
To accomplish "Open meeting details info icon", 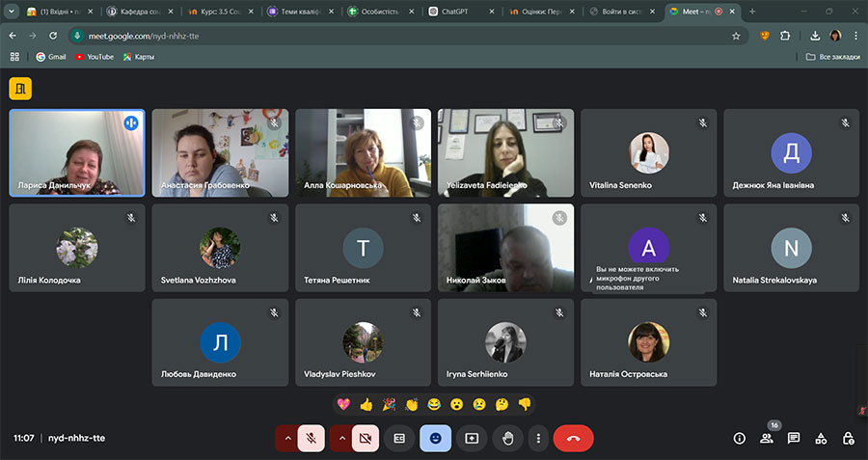I will tap(740, 438).
